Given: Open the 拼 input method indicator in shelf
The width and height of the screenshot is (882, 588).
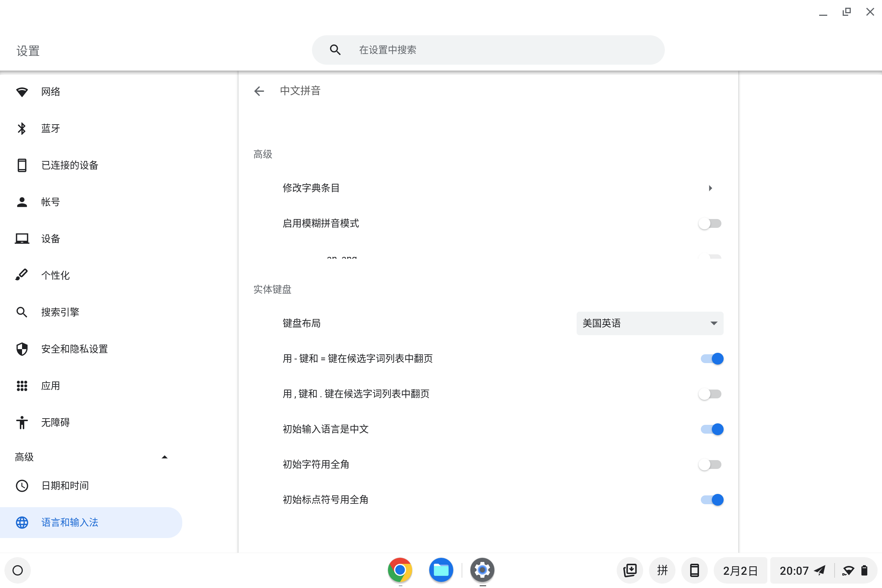Looking at the screenshot, I should pyautogui.click(x=662, y=570).
